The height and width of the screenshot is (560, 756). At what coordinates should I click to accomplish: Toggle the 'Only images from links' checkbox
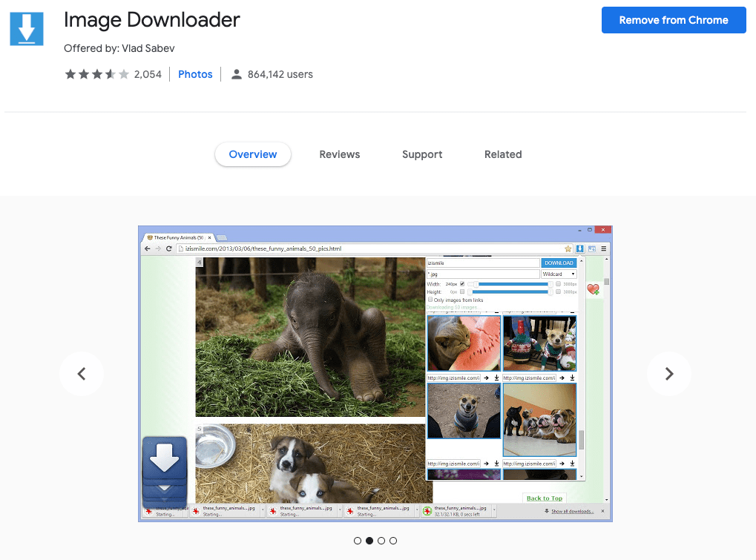tap(430, 300)
